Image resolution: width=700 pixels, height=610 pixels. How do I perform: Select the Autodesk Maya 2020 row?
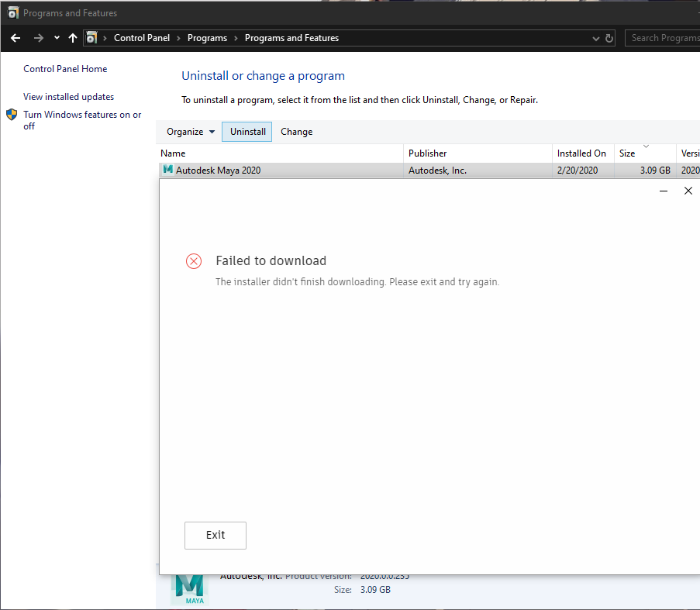tap(429, 171)
